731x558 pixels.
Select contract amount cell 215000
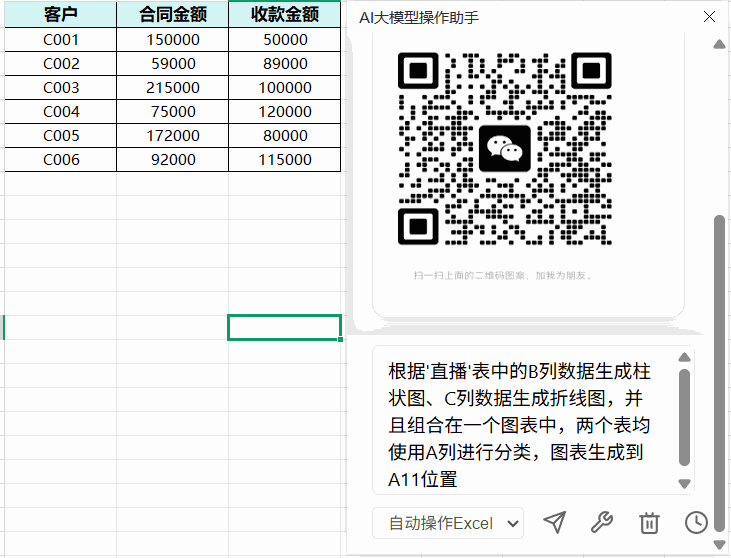172,88
